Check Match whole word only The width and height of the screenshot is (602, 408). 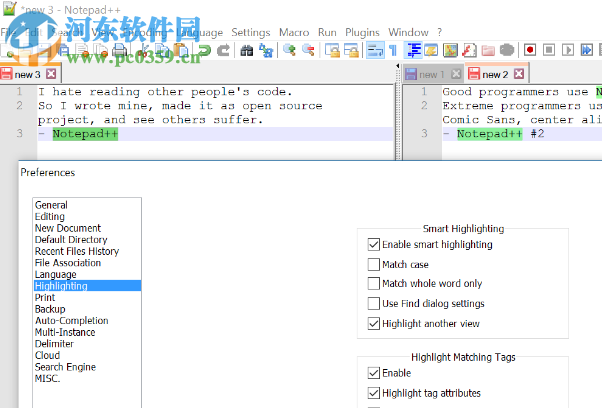(374, 283)
